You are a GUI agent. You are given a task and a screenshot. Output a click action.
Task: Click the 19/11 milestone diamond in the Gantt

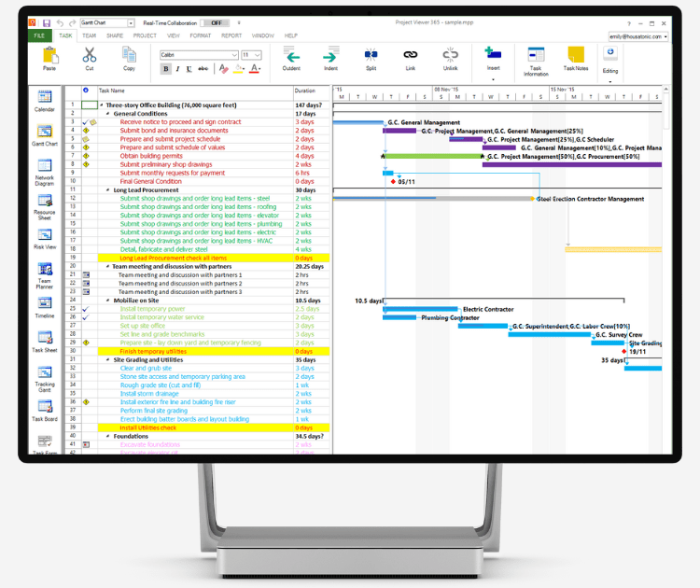624,352
